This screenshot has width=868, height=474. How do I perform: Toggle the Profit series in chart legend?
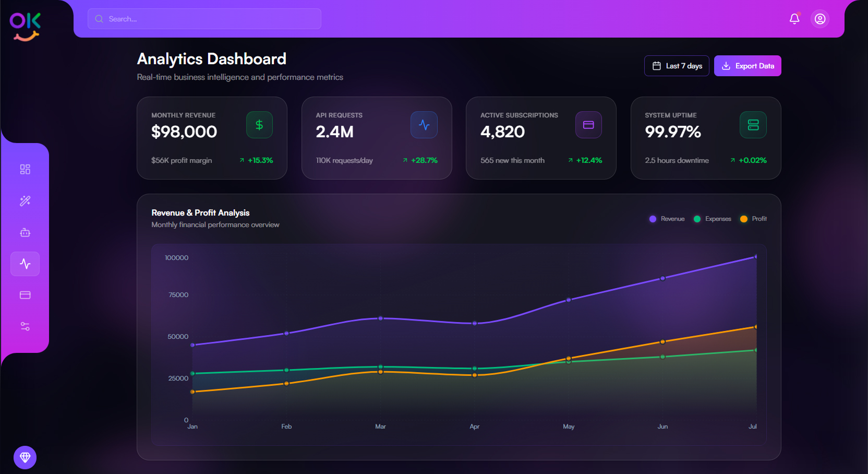(x=753, y=219)
